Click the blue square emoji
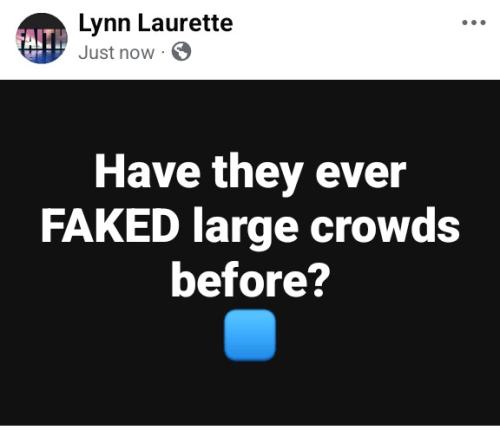 (x=250, y=335)
